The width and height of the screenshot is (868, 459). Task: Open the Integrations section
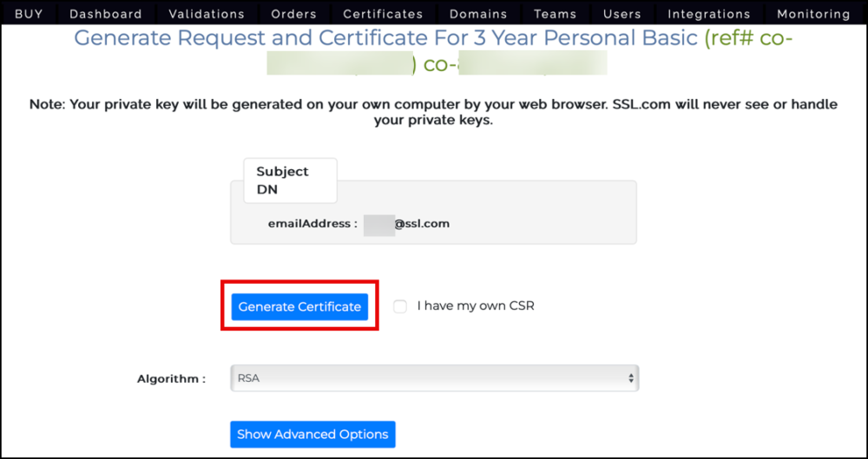pyautogui.click(x=709, y=14)
